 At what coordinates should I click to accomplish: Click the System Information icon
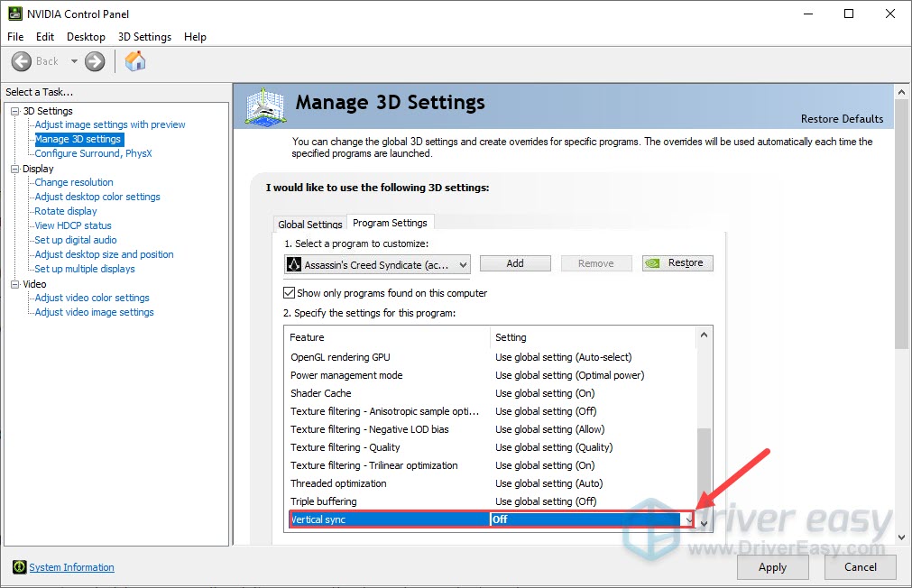click(x=19, y=567)
